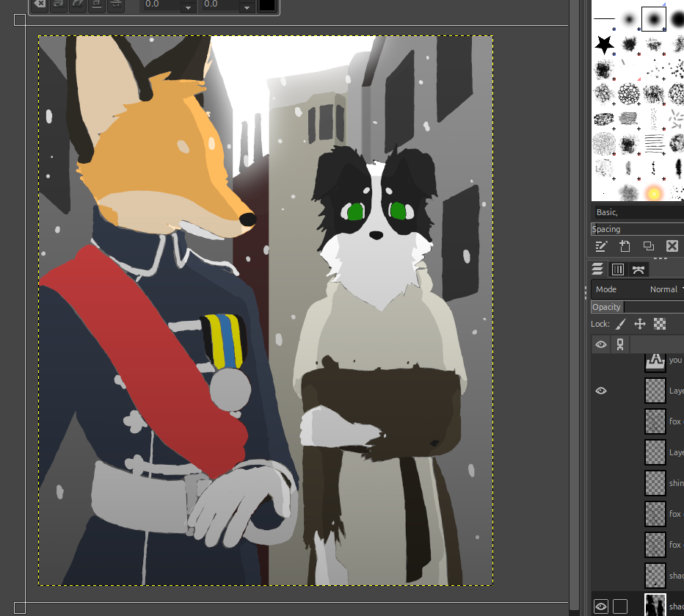Image resolution: width=684 pixels, height=616 pixels.
Task: Toggle the lock alpha channel checkerboard icon
Action: (660, 324)
